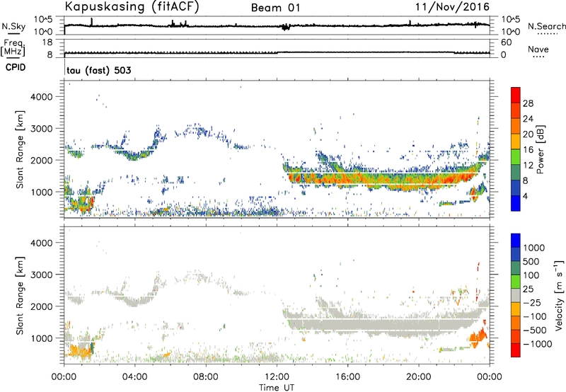Click Power colorbar value '4'
The width and height of the screenshot is (566, 392).
click(526, 196)
